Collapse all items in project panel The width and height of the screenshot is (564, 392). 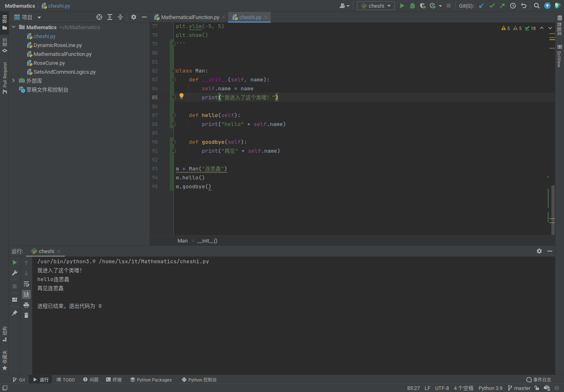[x=120, y=17]
